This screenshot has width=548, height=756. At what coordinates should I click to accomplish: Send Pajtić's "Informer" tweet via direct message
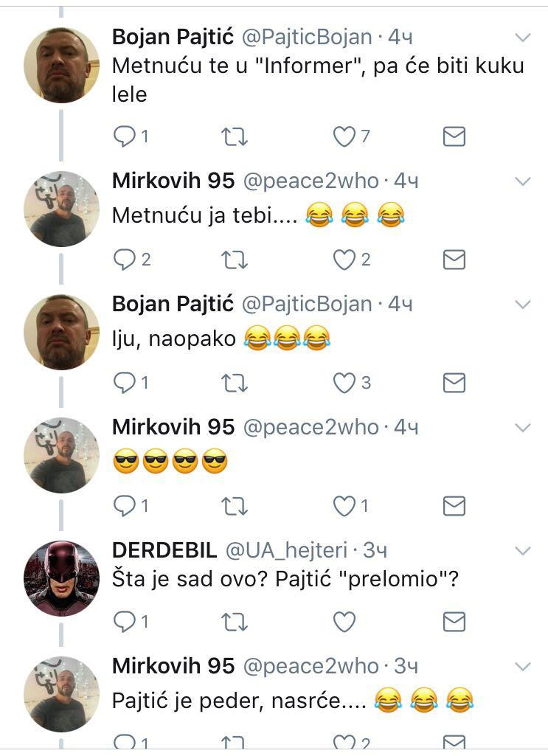(454, 136)
